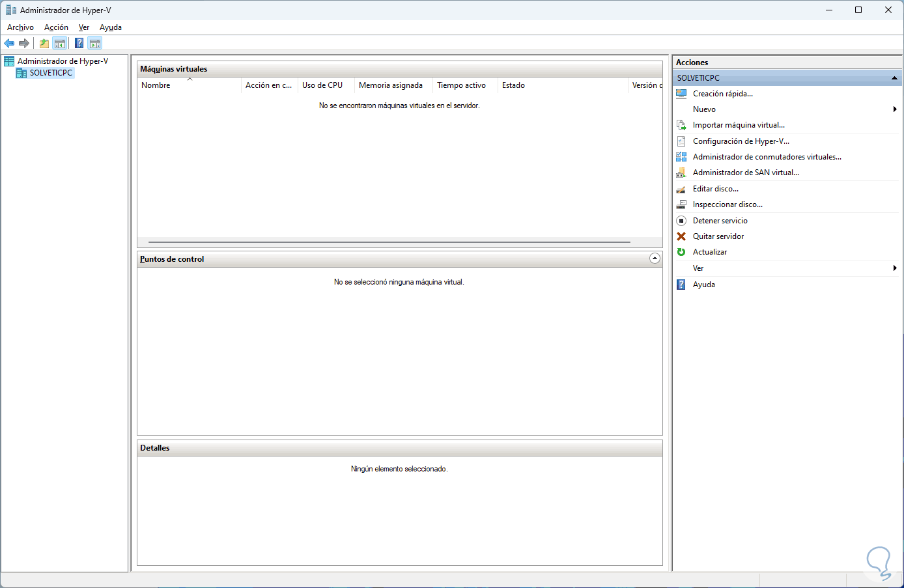Click the Puntos de control header title
The width and height of the screenshot is (904, 588).
172,259
